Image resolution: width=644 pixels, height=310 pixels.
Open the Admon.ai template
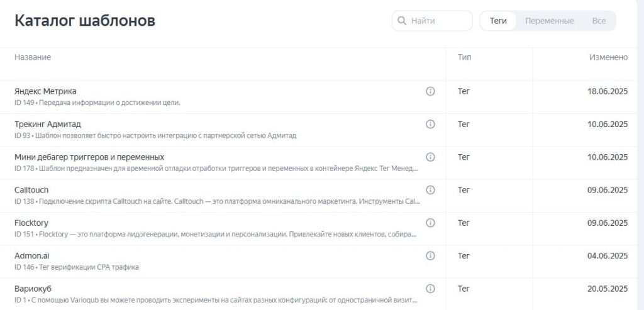click(31, 256)
